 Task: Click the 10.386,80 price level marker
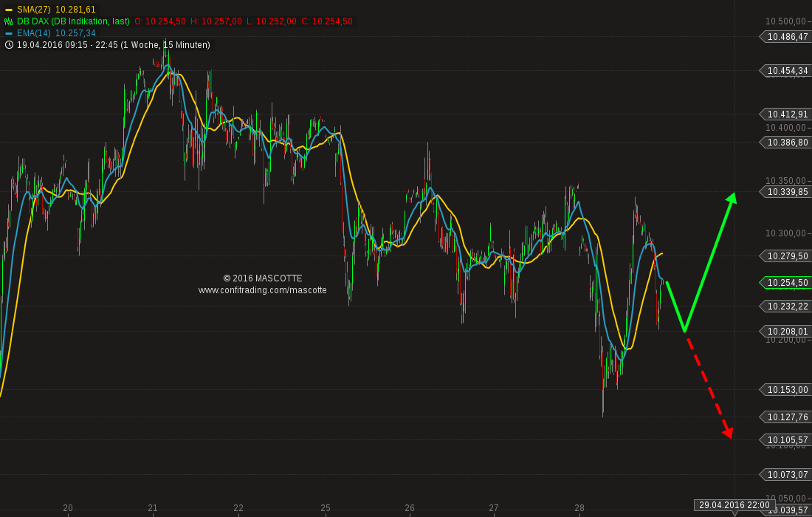(784, 142)
